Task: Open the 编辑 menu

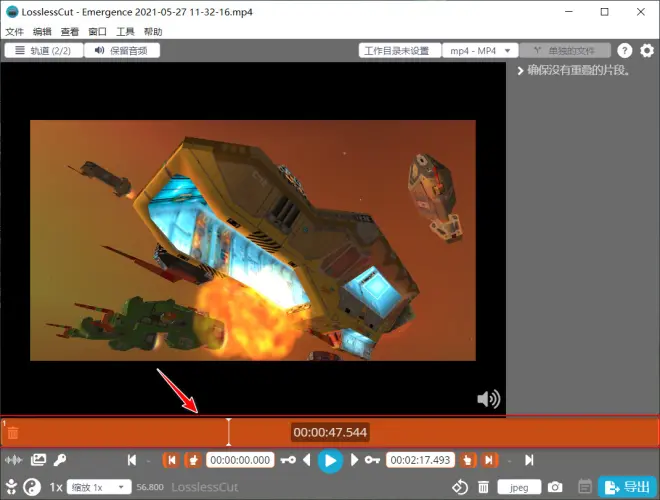Action: pyautogui.click(x=42, y=32)
